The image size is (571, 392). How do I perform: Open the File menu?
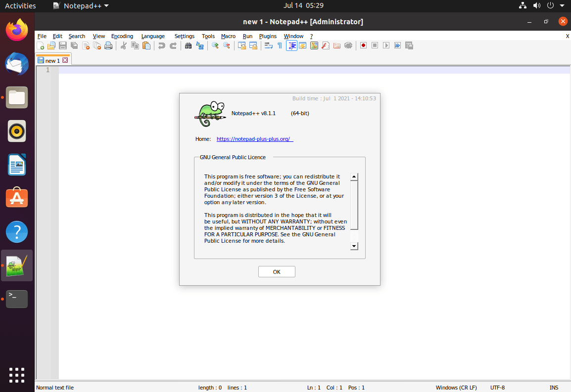42,36
